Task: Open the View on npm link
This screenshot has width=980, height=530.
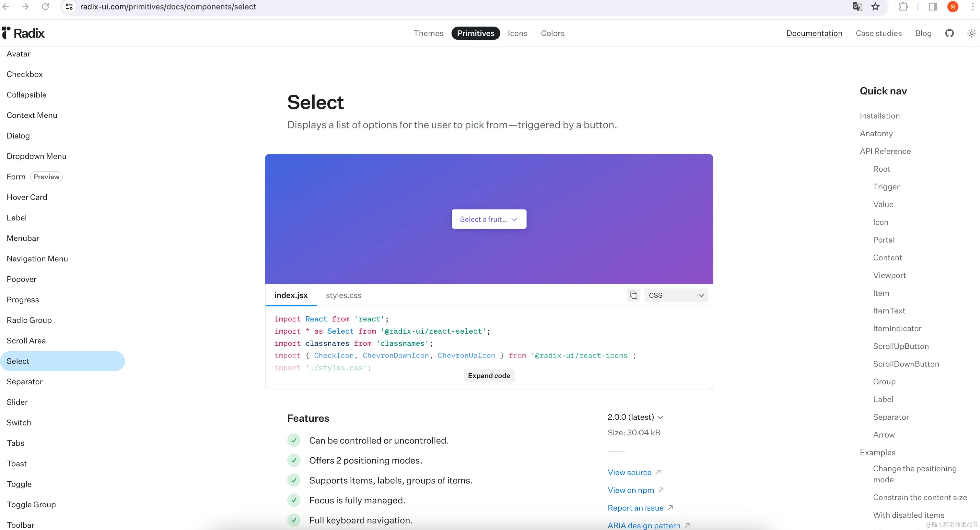Action: (x=636, y=490)
